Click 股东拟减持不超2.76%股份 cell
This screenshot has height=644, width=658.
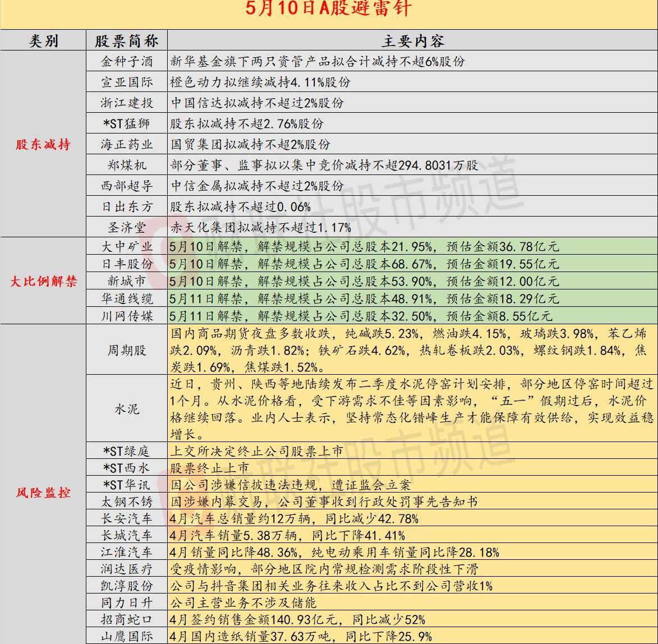point(412,123)
